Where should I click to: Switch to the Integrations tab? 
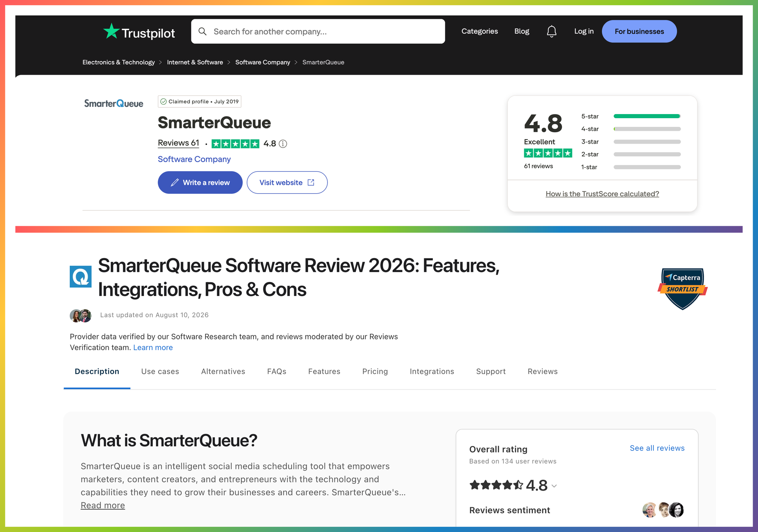[x=432, y=372]
